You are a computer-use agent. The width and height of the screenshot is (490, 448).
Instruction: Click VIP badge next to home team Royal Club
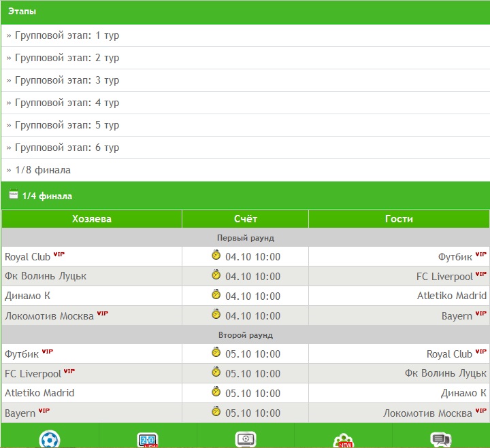59,254
